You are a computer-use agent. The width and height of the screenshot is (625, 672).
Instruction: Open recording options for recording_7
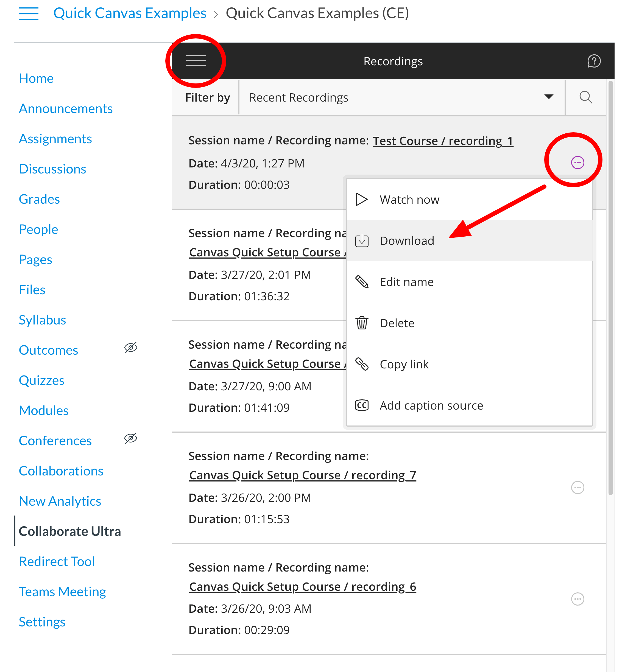pyautogui.click(x=578, y=488)
